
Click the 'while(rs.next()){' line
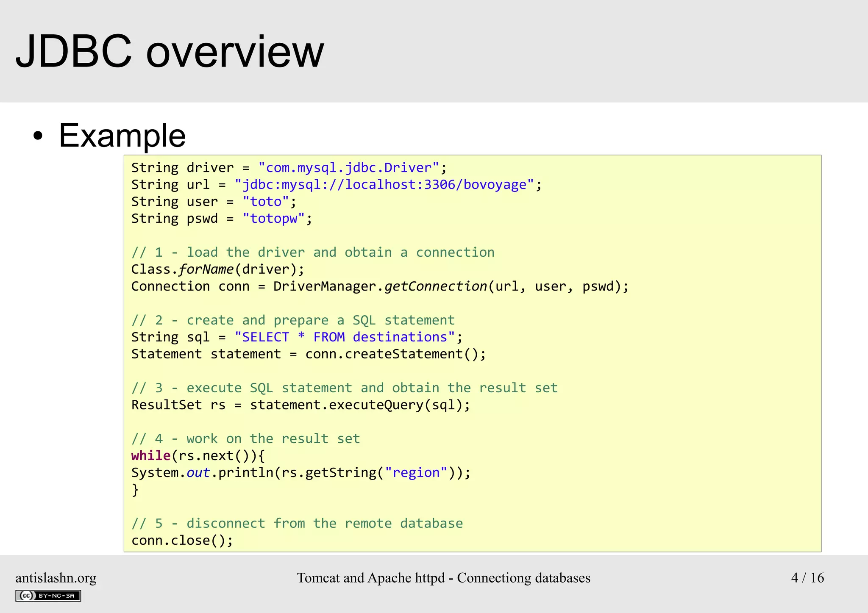click(x=198, y=456)
